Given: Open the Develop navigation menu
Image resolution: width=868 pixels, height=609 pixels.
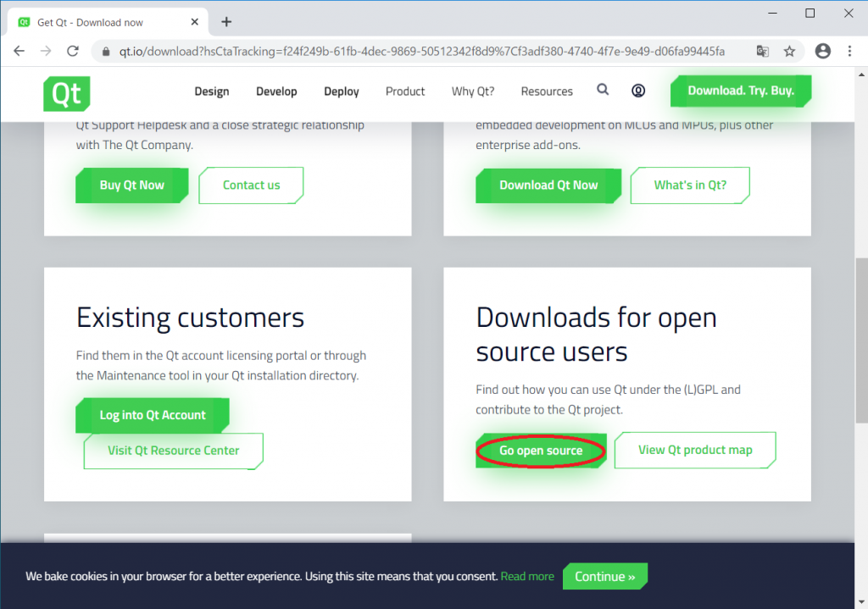Looking at the screenshot, I should (x=276, y=91).
